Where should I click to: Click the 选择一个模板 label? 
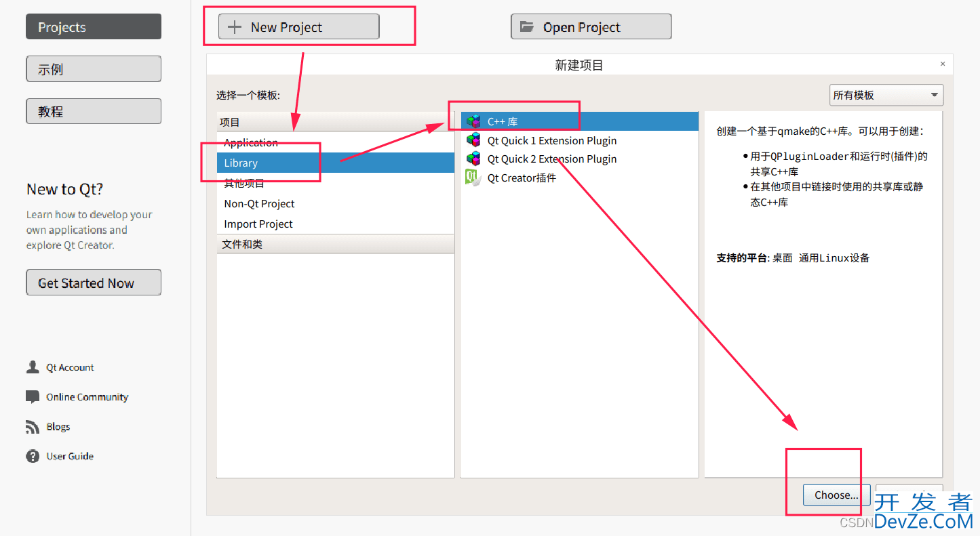[248, 95]
